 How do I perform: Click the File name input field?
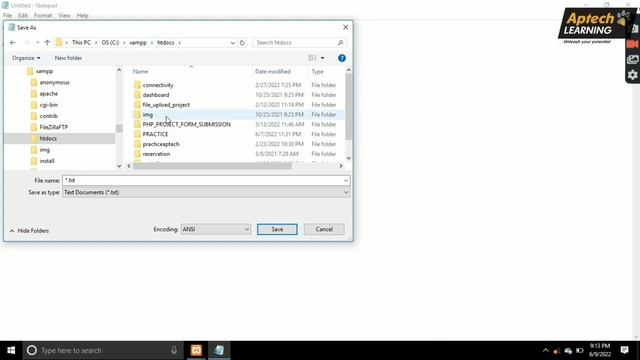(206, 180)
